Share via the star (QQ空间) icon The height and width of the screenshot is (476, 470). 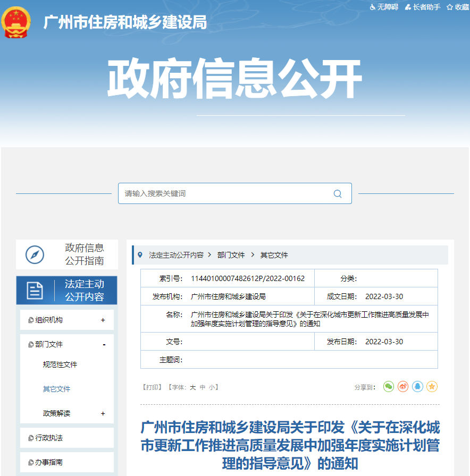[432, 387]
